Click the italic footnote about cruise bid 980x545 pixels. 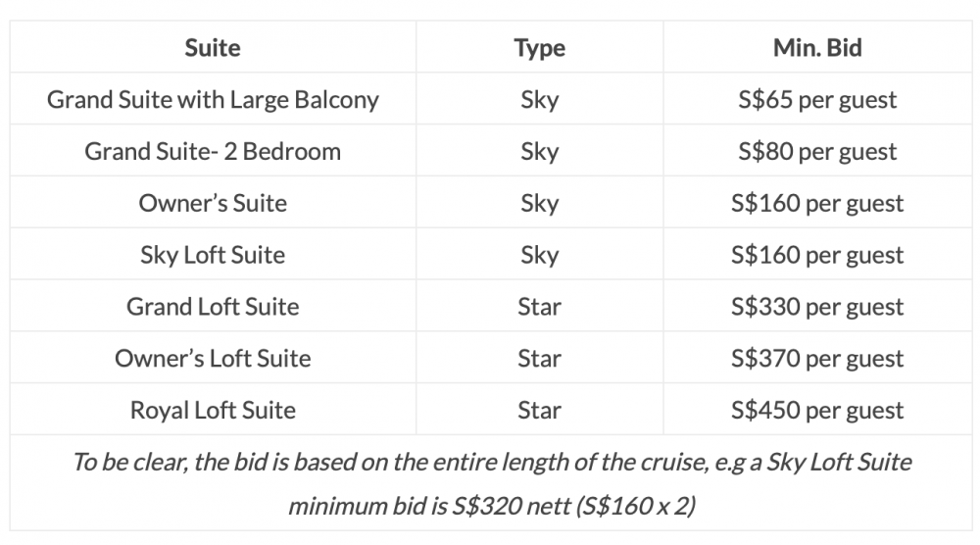coord(492,484)
